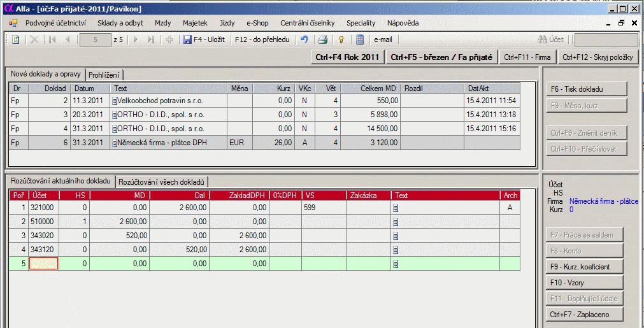Click F6 - Tisk dokladu button
Image resolution: width=644 pixels, height=328 pixels.
click(x=587, y=89)
